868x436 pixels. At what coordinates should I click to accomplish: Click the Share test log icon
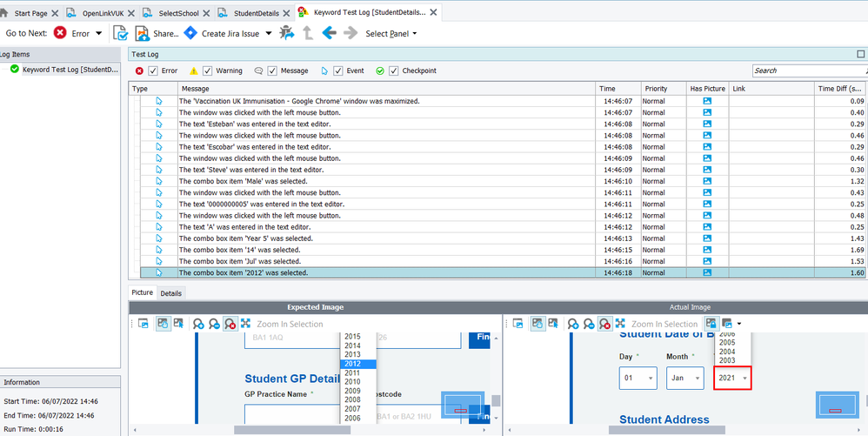(x=142, y=33)
